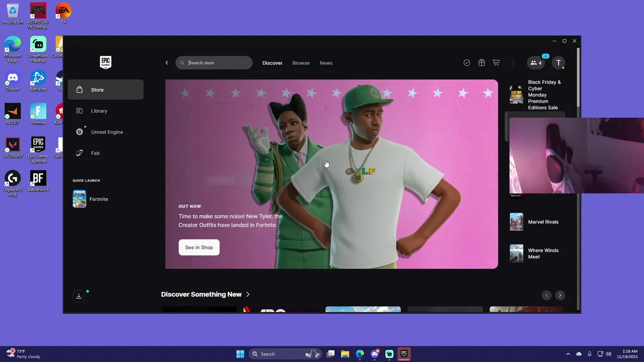The image size is (644, 362).
Task: Open the Discover Something New heading link
Action: tap(201, 294)
